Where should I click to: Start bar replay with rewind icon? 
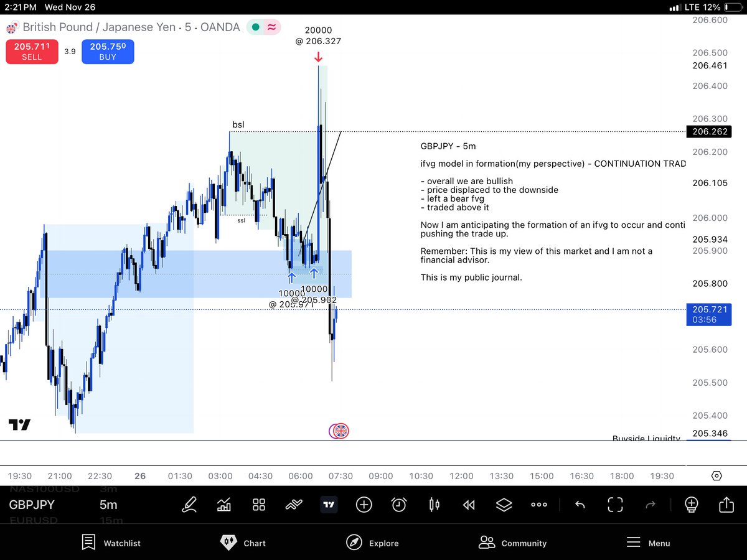[x=469, y=505]
